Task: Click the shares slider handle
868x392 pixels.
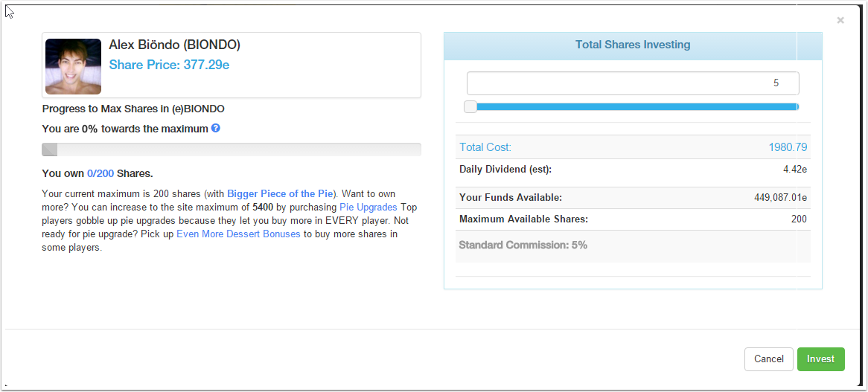Action: pos(470,106)
